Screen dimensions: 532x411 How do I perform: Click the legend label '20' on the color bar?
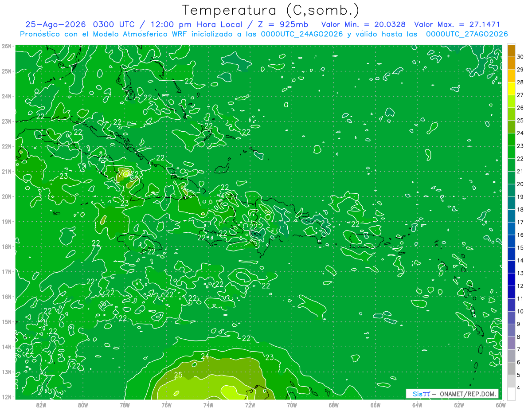[520, 184]
